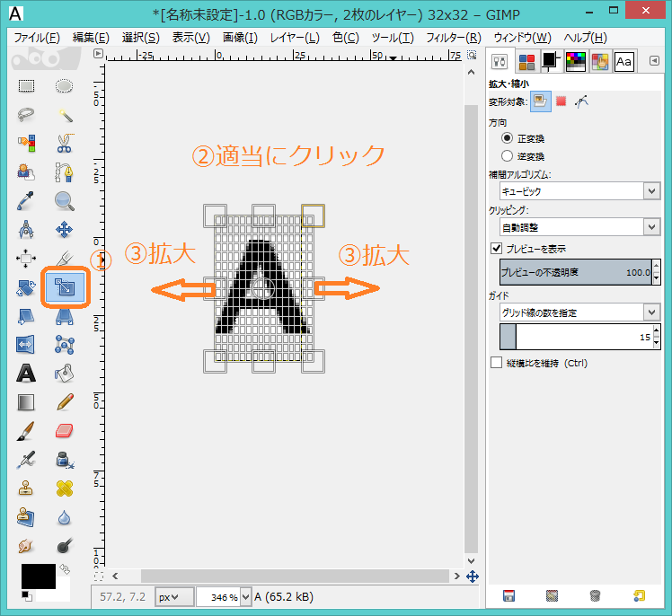The width and height of the screenshot is (672, 616).
Task: Open the ファイル(F) menu
Action: point(37,38)
